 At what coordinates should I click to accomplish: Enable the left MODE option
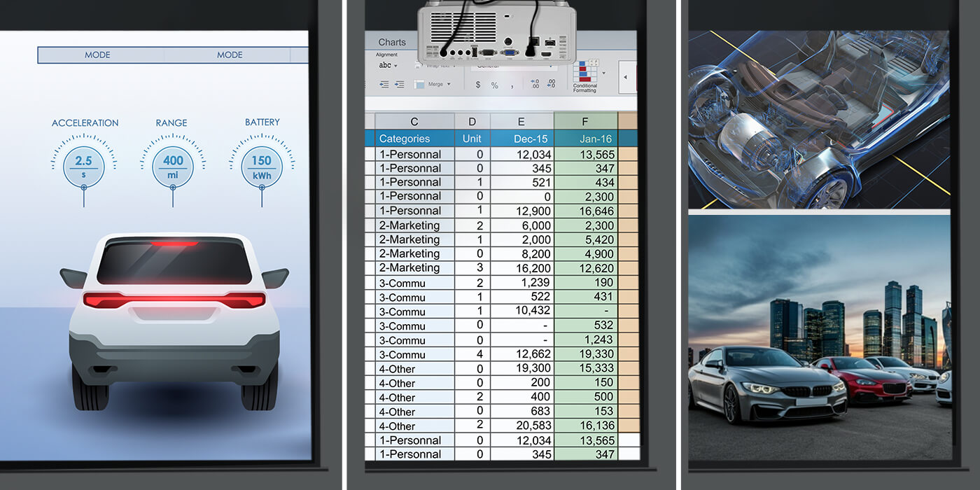98,55
